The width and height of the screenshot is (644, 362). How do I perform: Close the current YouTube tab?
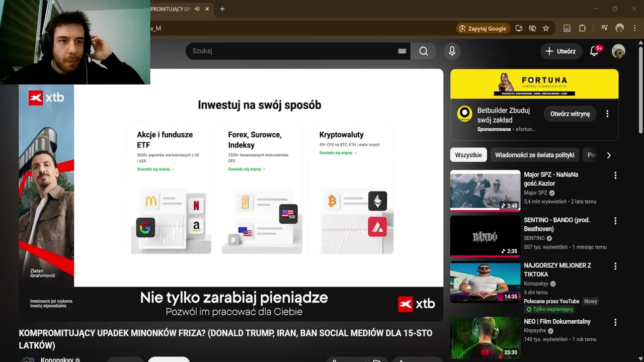[207, 9]
